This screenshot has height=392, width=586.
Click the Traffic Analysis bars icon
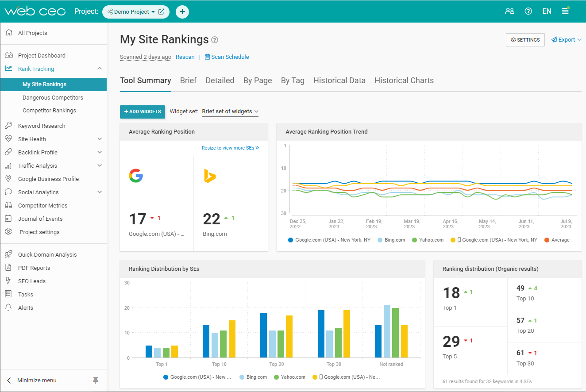[x=8, y=165]
